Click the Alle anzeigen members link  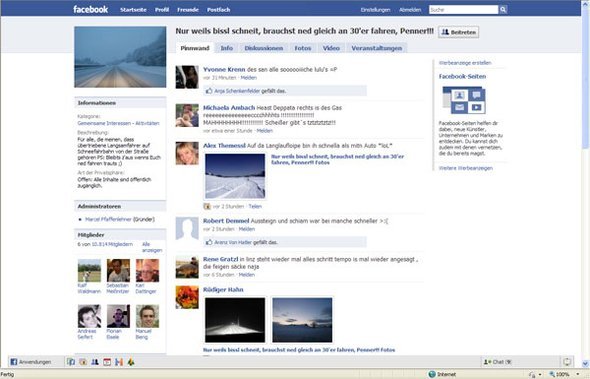coord(152,247)
